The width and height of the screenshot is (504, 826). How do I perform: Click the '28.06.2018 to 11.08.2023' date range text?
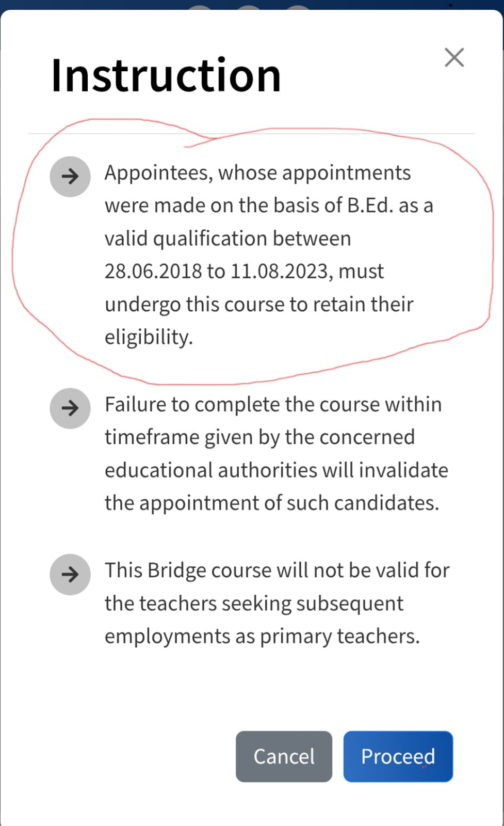point(216,272)
